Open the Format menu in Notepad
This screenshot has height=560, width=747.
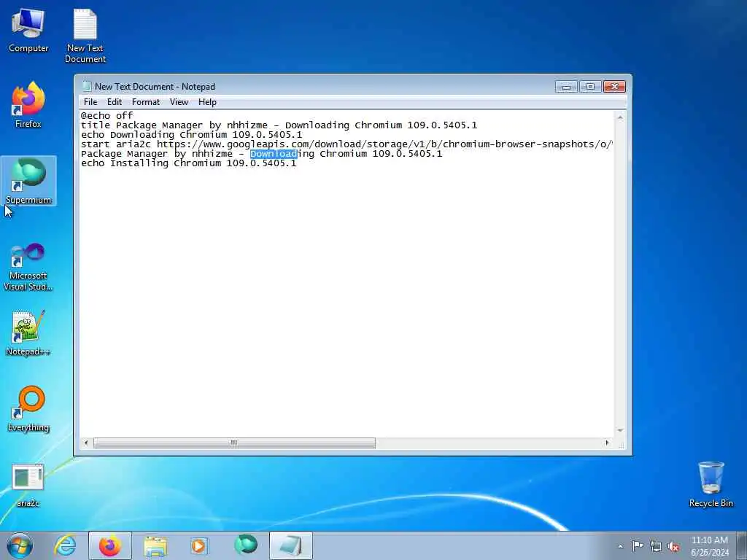(x=146, y=102)
